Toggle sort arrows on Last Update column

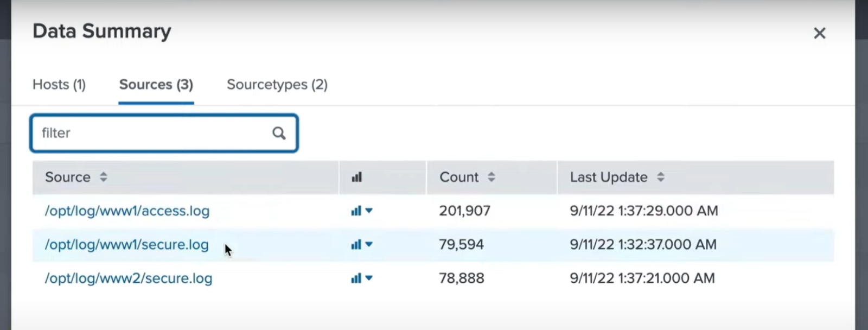[660, 177]
